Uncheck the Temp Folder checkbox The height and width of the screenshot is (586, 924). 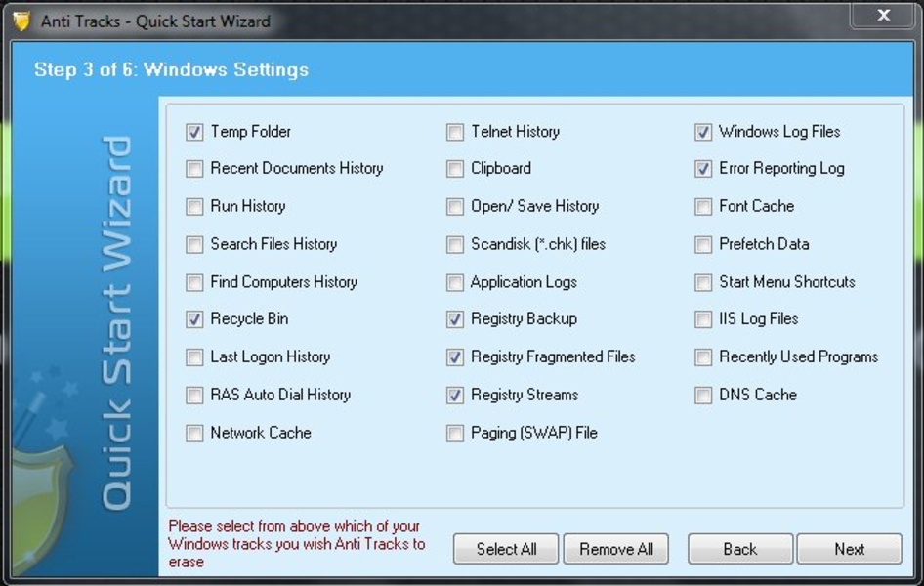coord(194,132)
